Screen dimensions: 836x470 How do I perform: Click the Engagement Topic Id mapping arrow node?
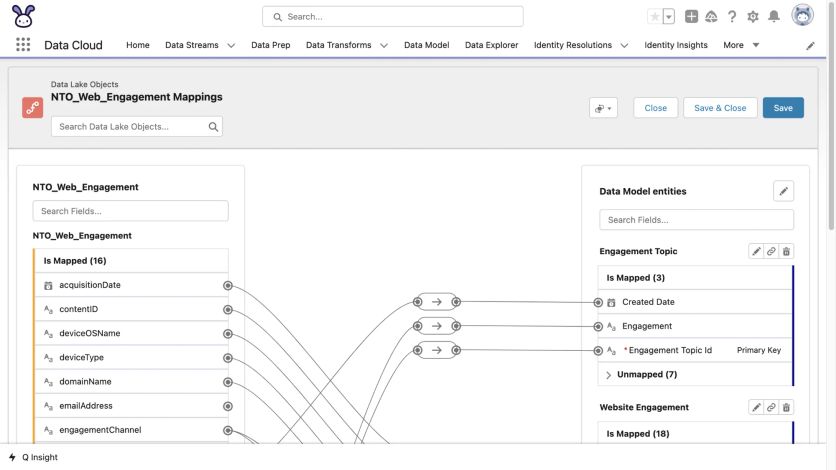pos(437,350)
